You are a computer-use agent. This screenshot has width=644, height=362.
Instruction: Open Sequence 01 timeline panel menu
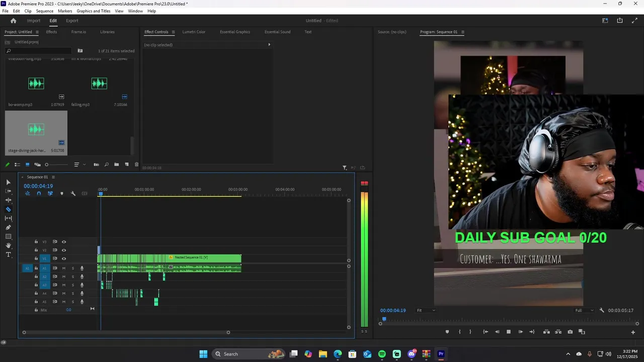coord(53,177)
